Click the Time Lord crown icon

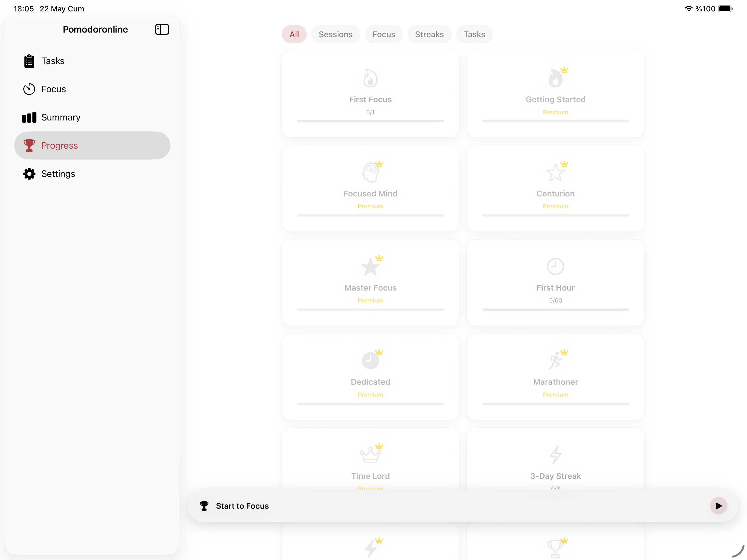coord(370,455)
